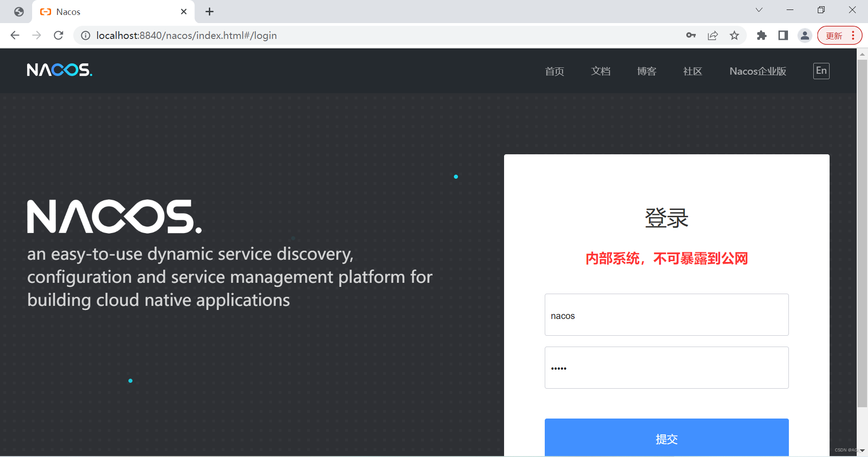Click the username field containing nacos

666,315
